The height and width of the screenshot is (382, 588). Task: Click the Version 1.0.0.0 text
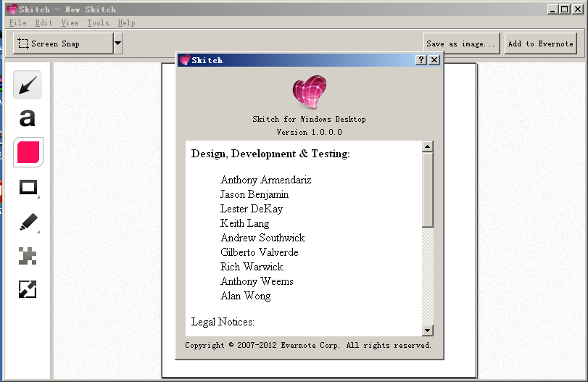[310, 132]
